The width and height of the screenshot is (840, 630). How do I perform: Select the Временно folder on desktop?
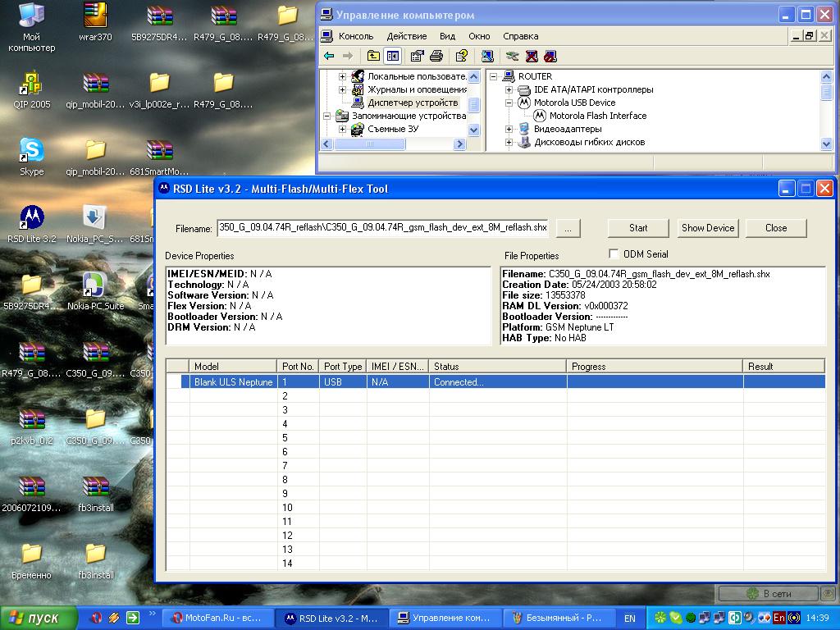point(32,561)
